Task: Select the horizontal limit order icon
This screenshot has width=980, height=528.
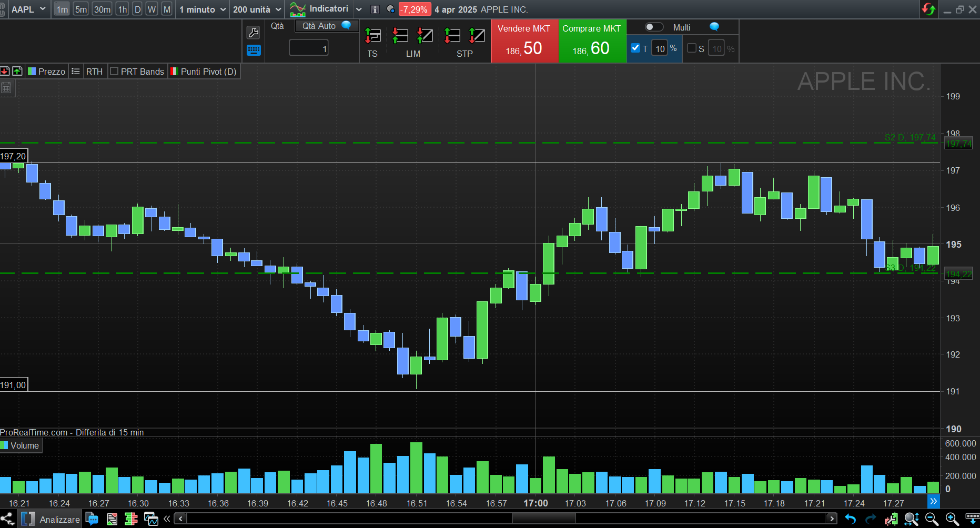Action: coord(400,36)
